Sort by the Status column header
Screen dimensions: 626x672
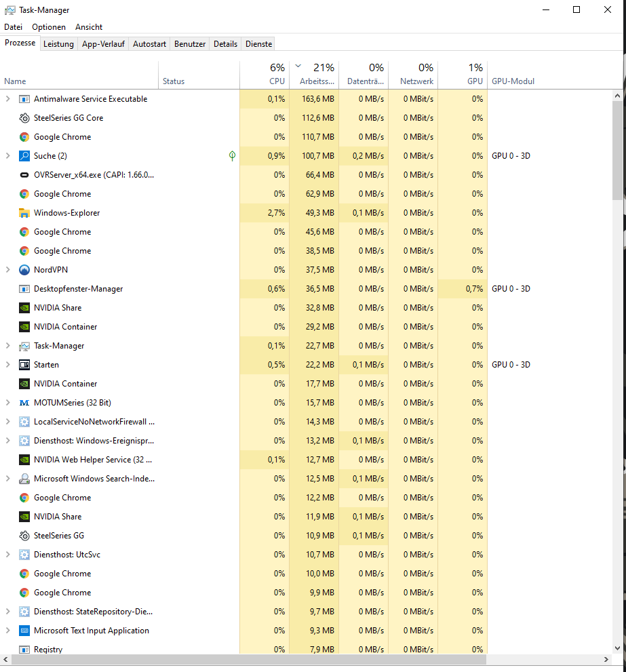[x=199, y=75]
